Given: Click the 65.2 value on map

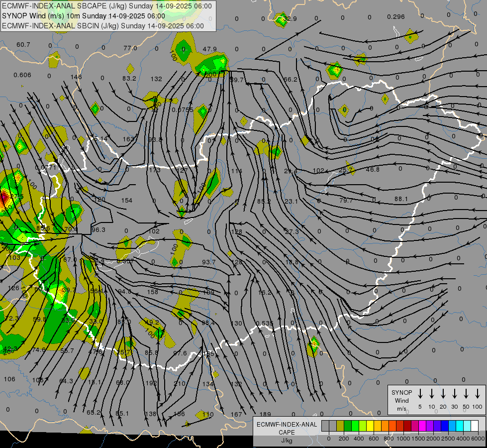Looking at the screenshot, I should pos(94,413).
